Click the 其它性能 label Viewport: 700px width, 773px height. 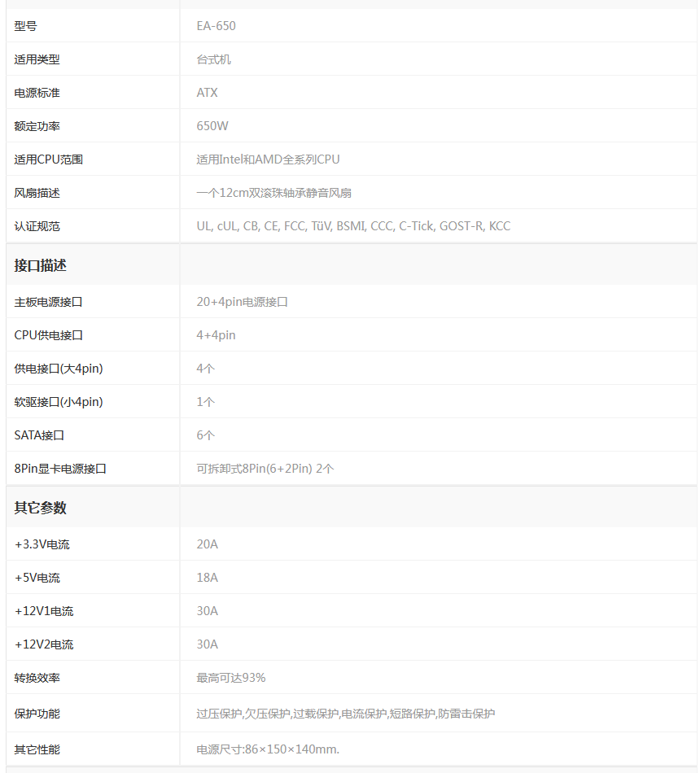pyautogui.click(x=37, y=749)
